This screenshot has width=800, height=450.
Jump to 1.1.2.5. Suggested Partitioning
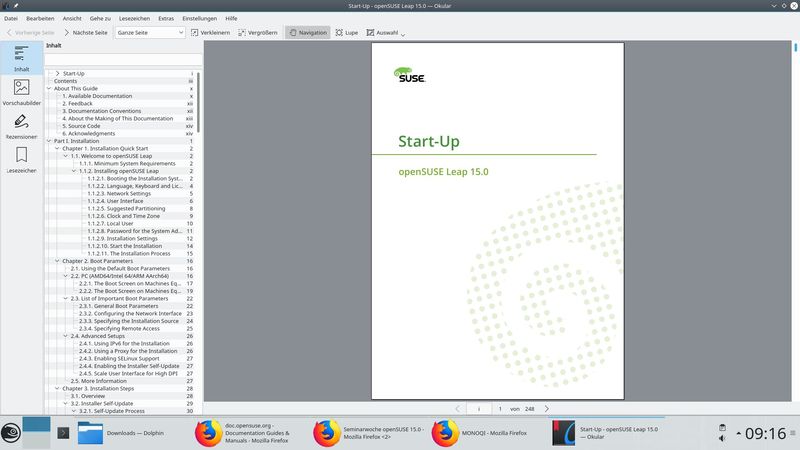click(126, 209)
